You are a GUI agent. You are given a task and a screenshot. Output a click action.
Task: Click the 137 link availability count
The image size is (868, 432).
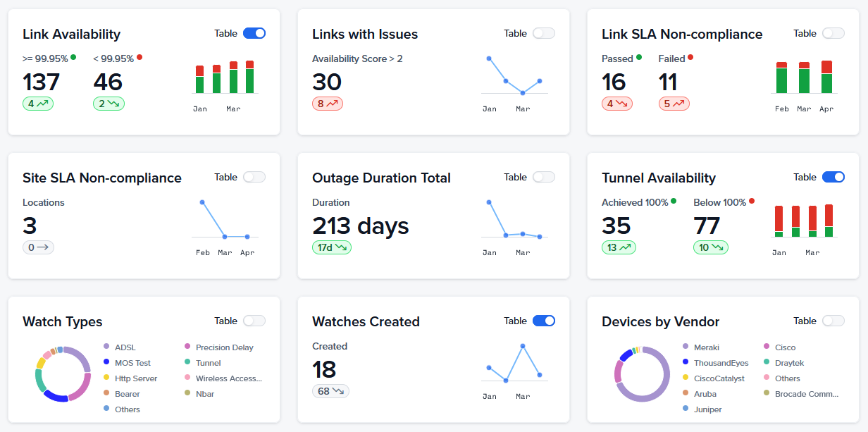click(x=42, y=82)
